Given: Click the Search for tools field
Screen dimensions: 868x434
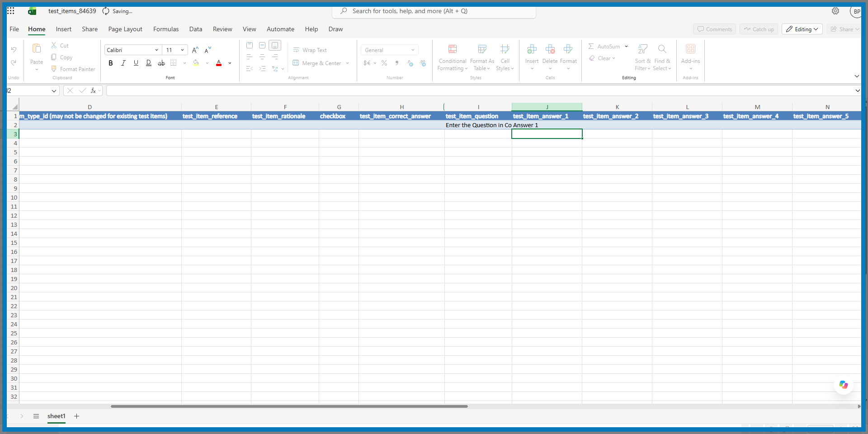Looking at the screenshot, I should click(x=434, y=11).
